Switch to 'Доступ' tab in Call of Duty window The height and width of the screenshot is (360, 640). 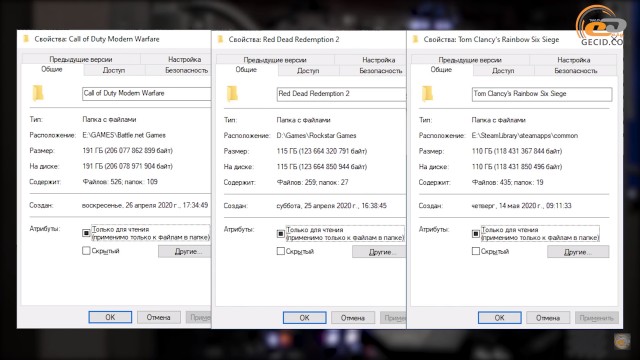(114, 70)
